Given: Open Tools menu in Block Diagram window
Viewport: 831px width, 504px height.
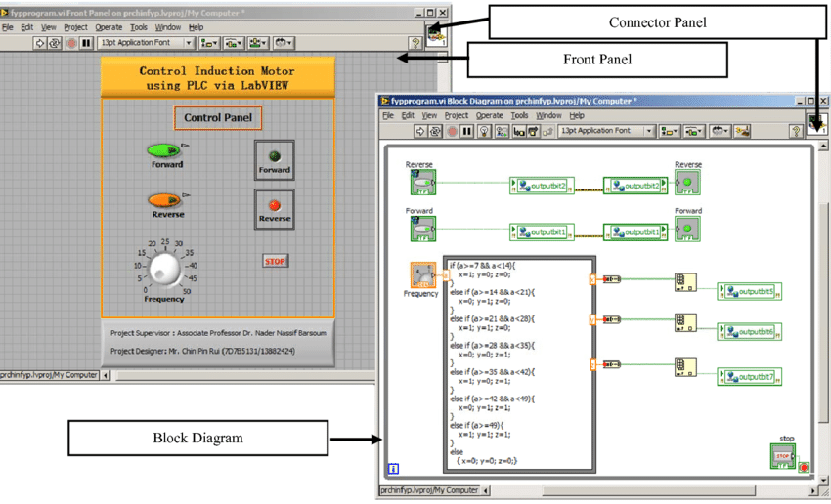Looking at the screenshot, I should (519, 115).
